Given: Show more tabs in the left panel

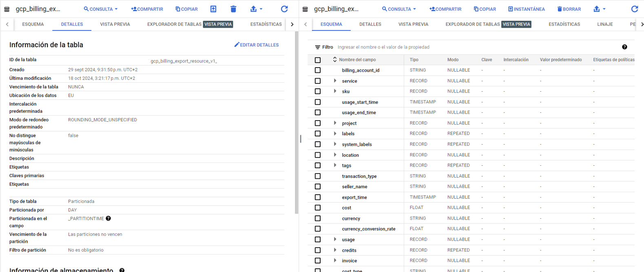Looking at the screenshot, I should click(292, 24).
